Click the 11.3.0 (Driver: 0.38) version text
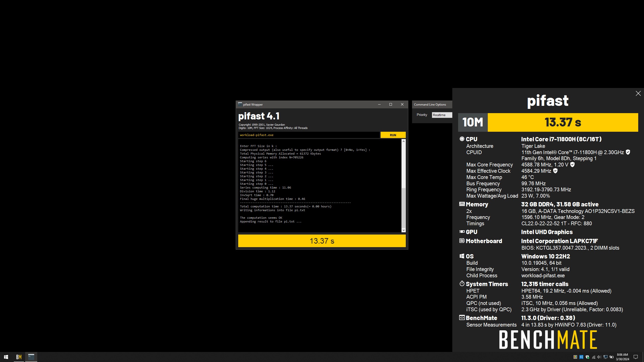This screenshot has width=644, height=362. [548, 318]
